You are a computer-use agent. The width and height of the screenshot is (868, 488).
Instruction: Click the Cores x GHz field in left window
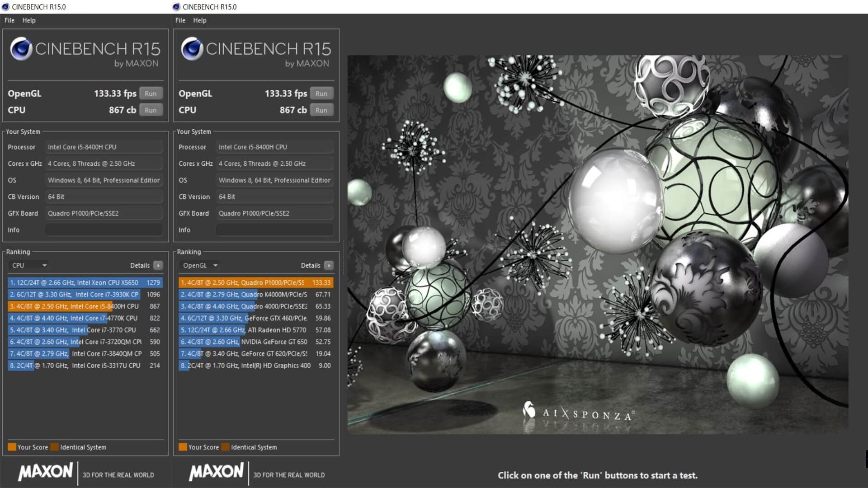[104, 164]
